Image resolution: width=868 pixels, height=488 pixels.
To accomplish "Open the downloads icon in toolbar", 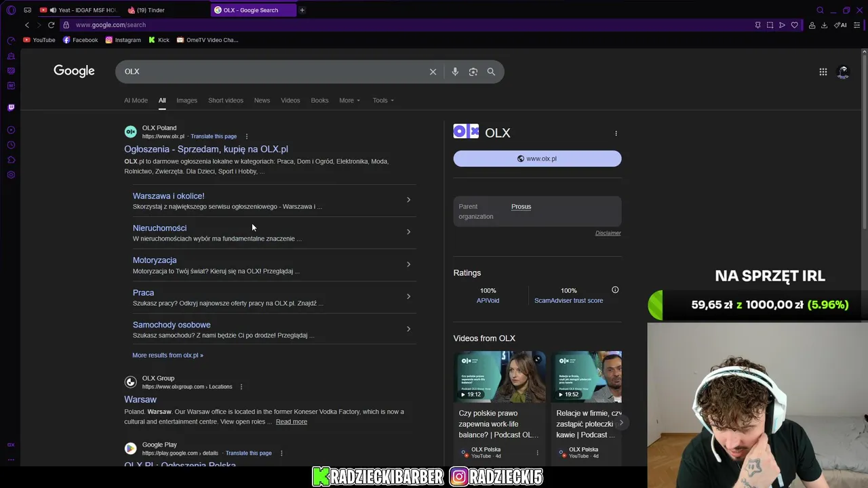I will (824, 25).
